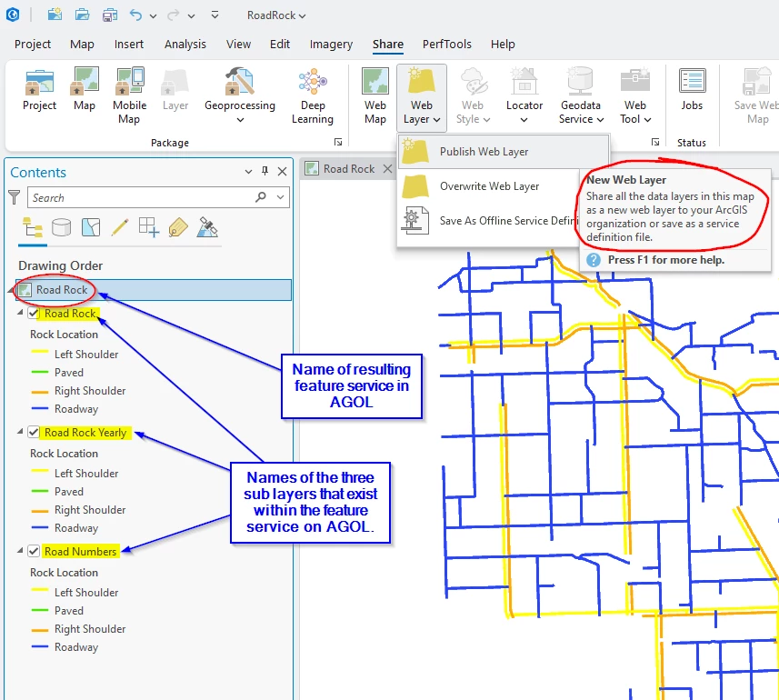Select List By Drawing Order view
The height and width of the screenshot is (700, 779).
[x=33, y=228]
